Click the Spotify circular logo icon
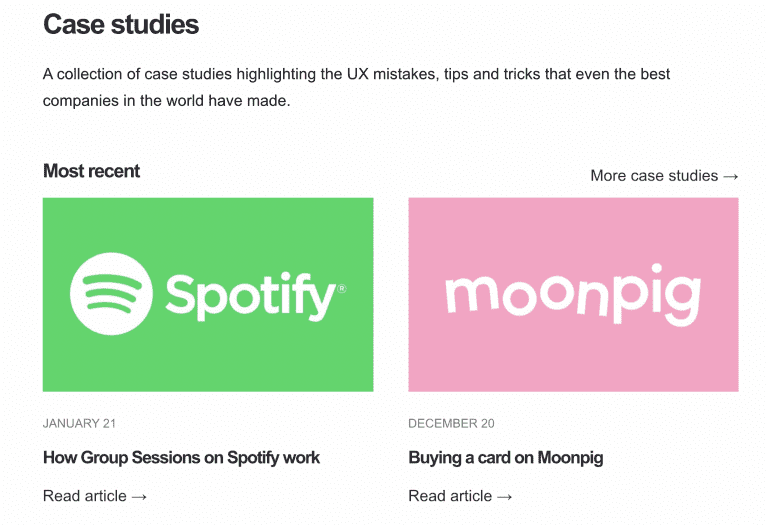 (x=111, y=294)
